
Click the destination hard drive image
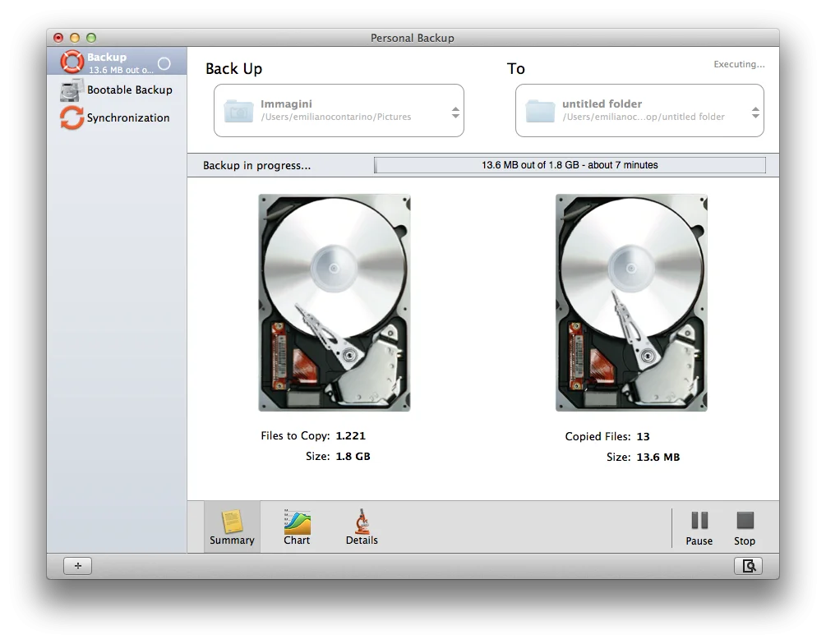631,302
